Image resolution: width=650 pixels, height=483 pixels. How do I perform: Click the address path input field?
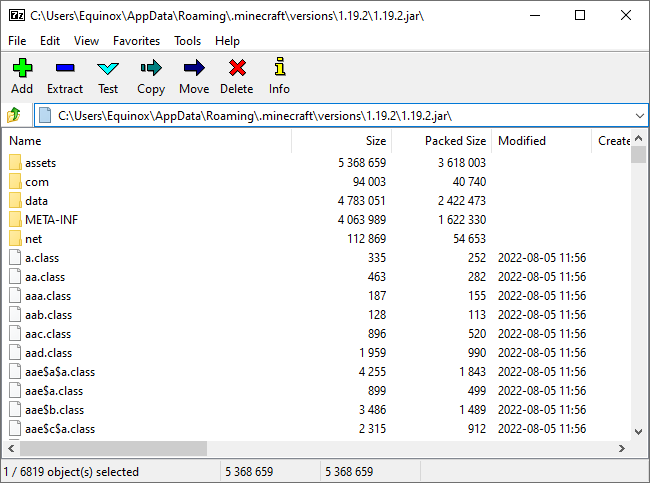click(340, 116)
